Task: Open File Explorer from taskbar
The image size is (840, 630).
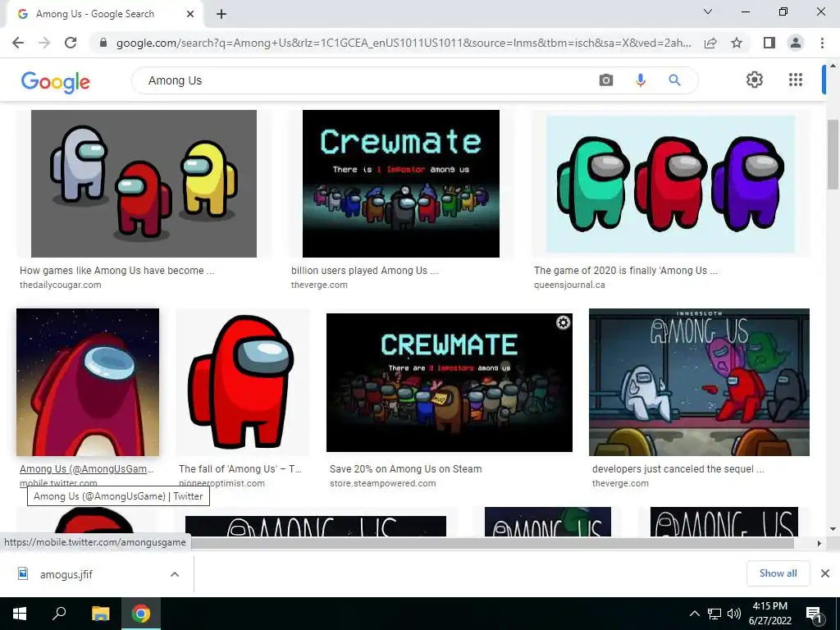Action: tap(100, 614)
